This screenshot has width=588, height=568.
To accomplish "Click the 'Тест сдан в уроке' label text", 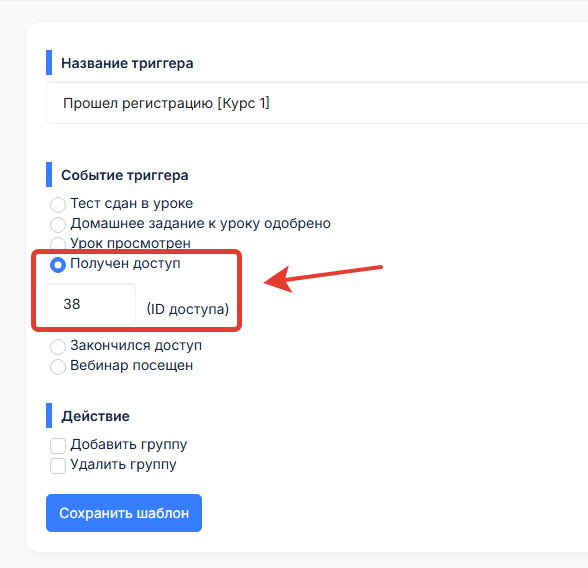I will point(132,204).
